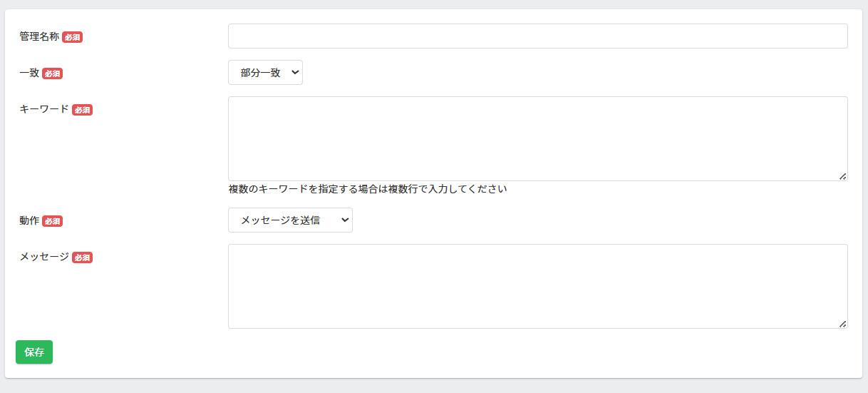Click the 一致 field label
This screenshot has height=393, width=868.
[29, 73]
